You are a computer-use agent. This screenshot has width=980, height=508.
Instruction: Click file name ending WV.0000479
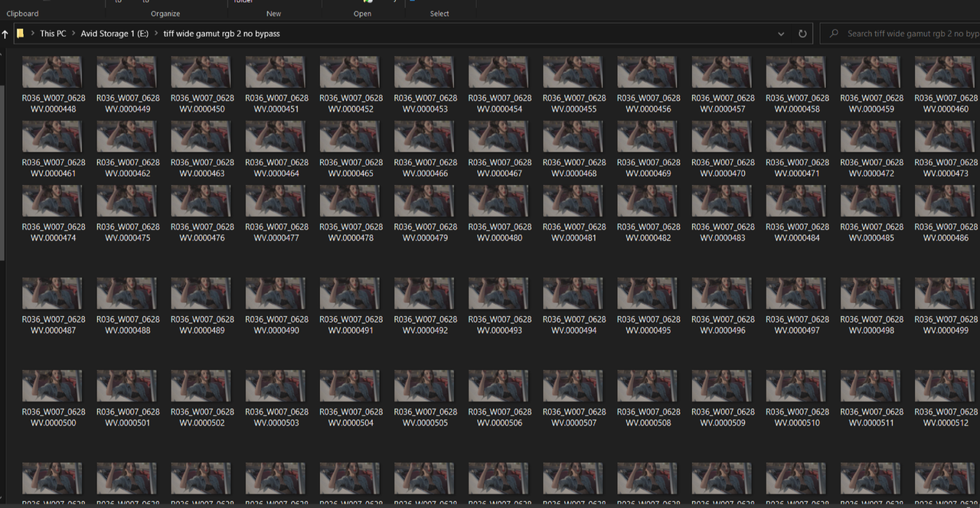[x=425, y=232]
